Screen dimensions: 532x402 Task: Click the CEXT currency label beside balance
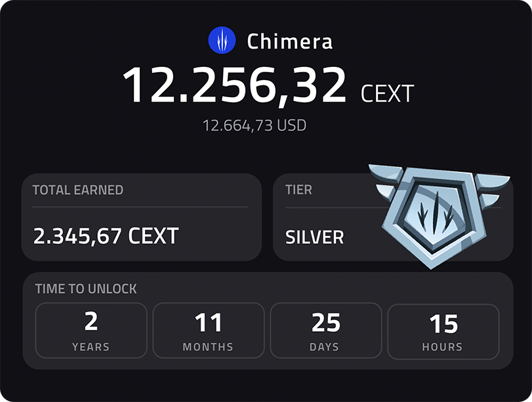tap(387, 94)
